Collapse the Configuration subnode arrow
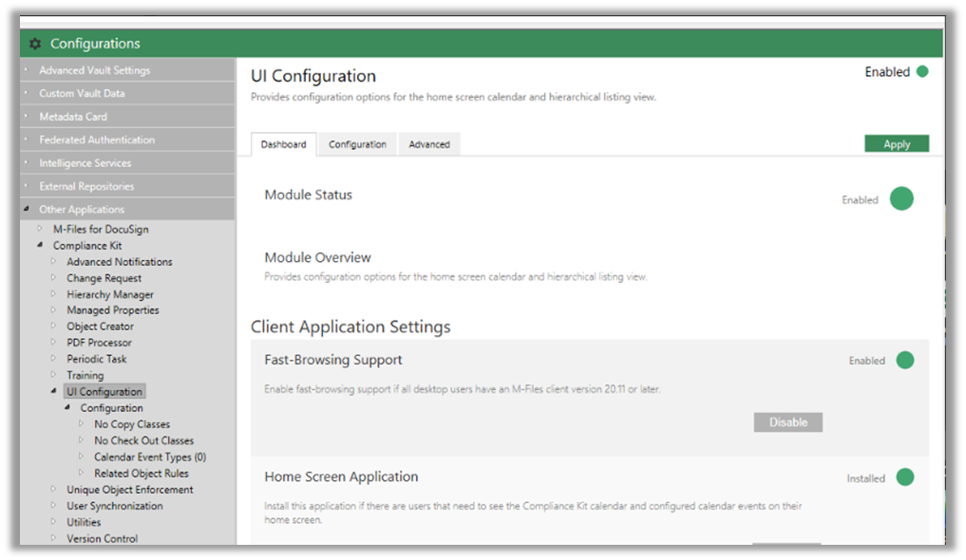This screenshot has width=966, height=560. 67,407
